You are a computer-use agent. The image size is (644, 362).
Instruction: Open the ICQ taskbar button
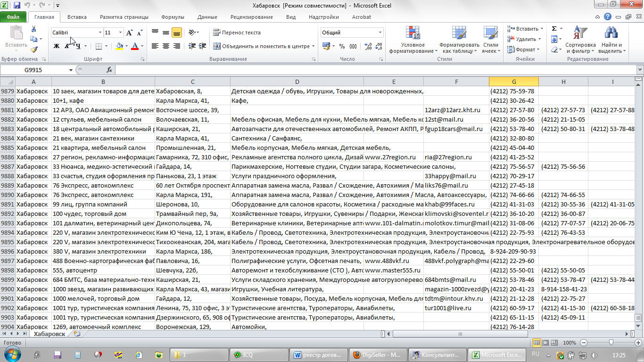tap(259, 354)
